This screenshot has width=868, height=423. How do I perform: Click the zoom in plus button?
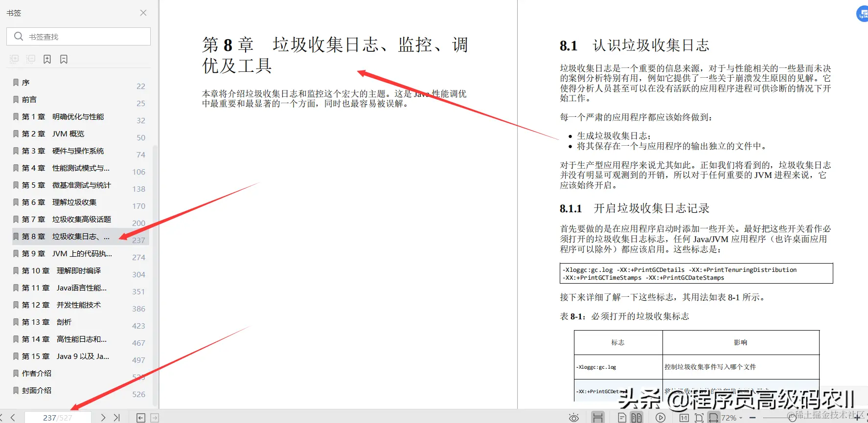click(857, 418)
